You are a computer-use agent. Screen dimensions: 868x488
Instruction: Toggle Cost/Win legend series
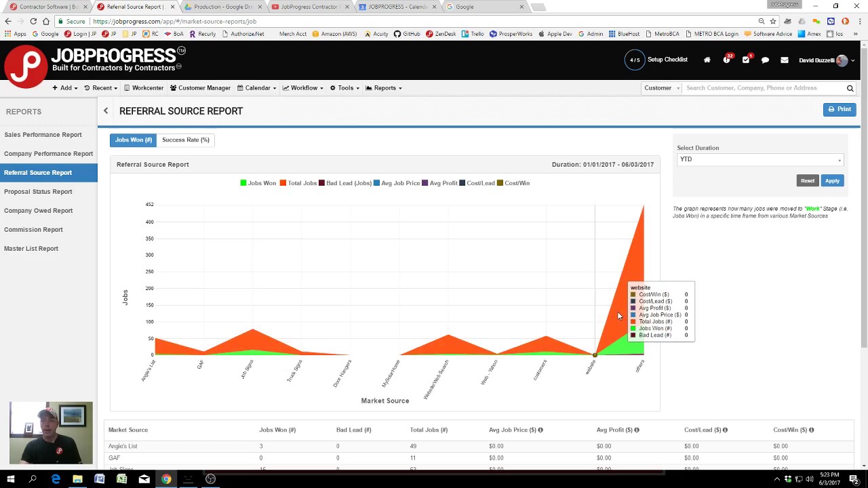coord(513,183)
